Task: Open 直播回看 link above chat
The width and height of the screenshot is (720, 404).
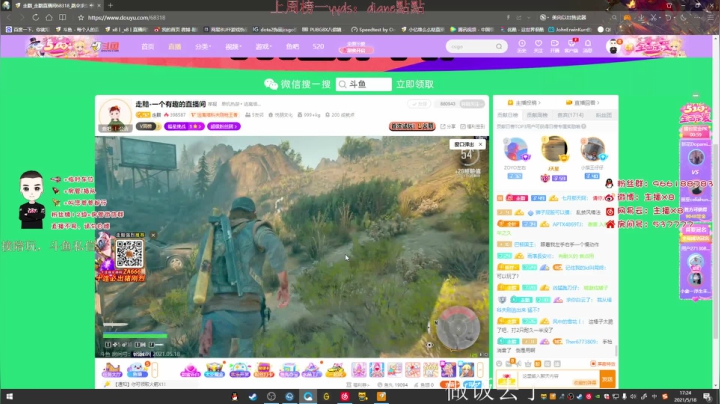Action: point(582,102)
